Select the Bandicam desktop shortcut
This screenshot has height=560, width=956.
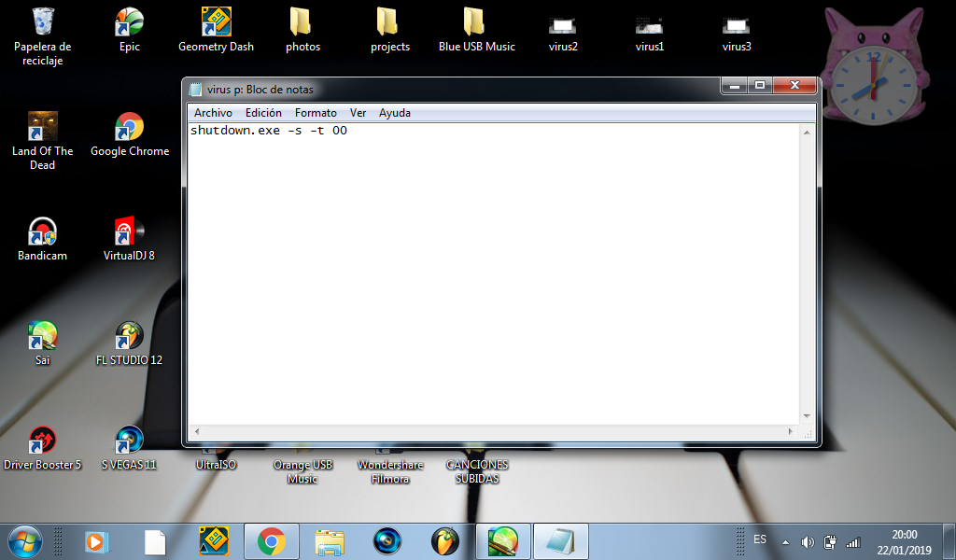(43, 240)
